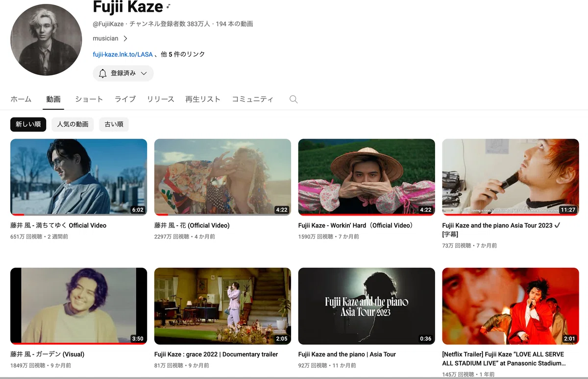The image size is (588, 379).
Task: Select the 人気の動画 sort chip
Action: click(73, 124)
